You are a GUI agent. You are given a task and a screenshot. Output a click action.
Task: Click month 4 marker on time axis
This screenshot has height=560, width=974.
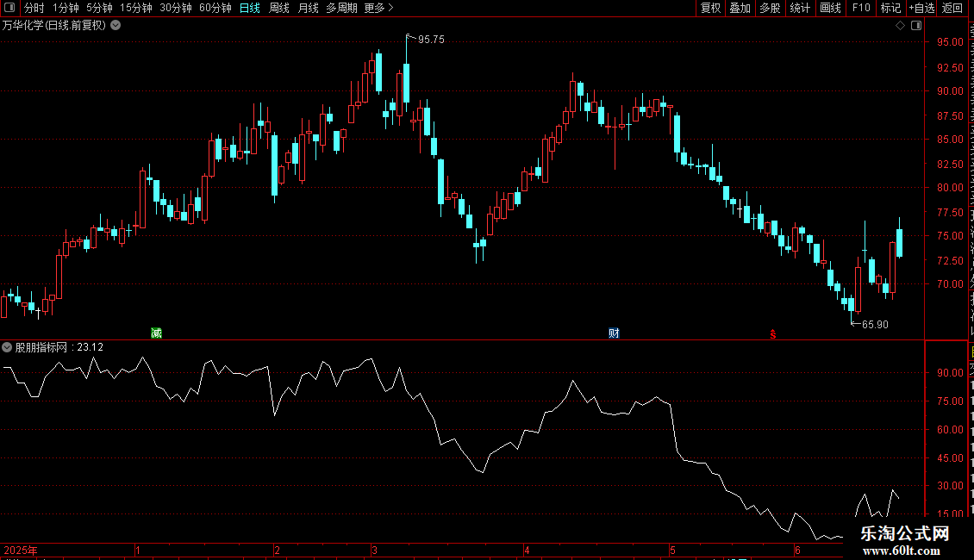(x=527, y=550)
